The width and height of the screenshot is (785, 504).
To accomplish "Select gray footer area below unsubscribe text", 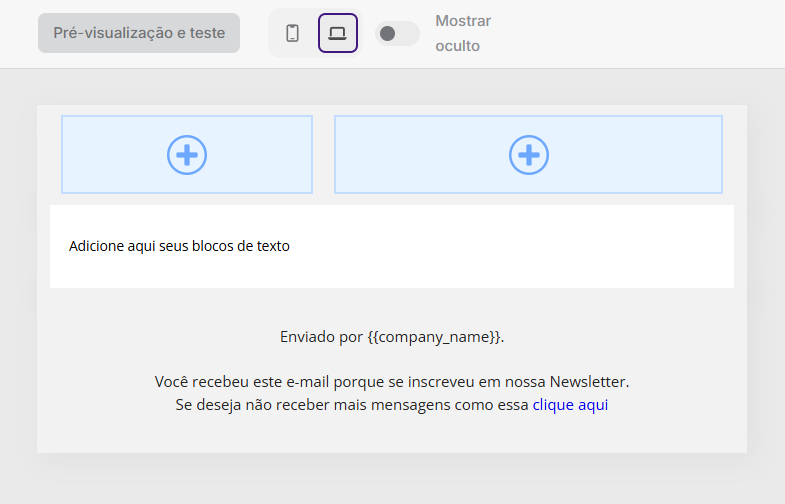I will [x=392, y=436].
